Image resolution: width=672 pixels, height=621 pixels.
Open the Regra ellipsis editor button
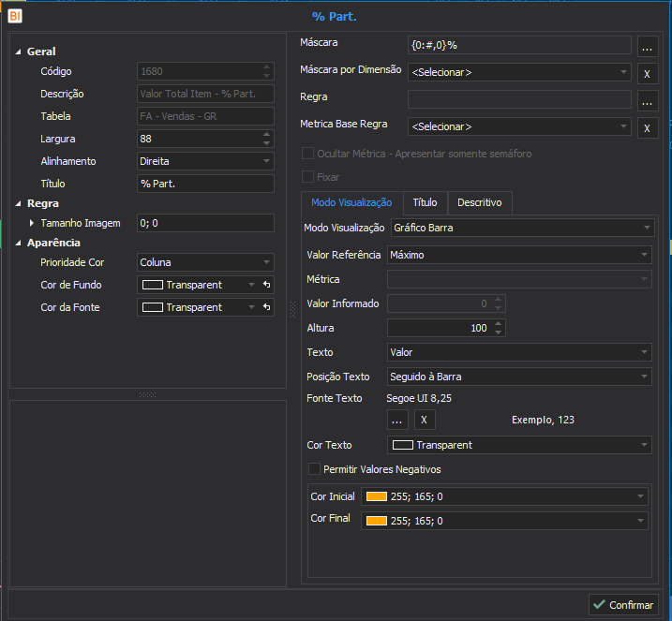[x=647, y=99]
